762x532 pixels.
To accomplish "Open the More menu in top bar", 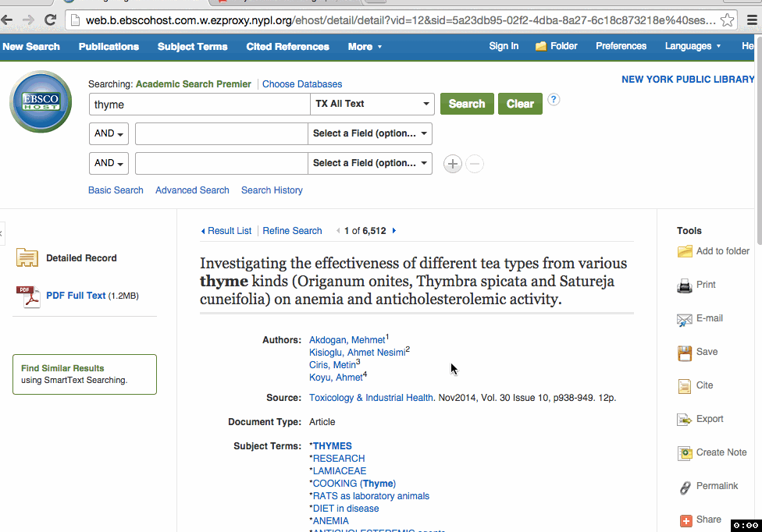I will tap(365, 47).
